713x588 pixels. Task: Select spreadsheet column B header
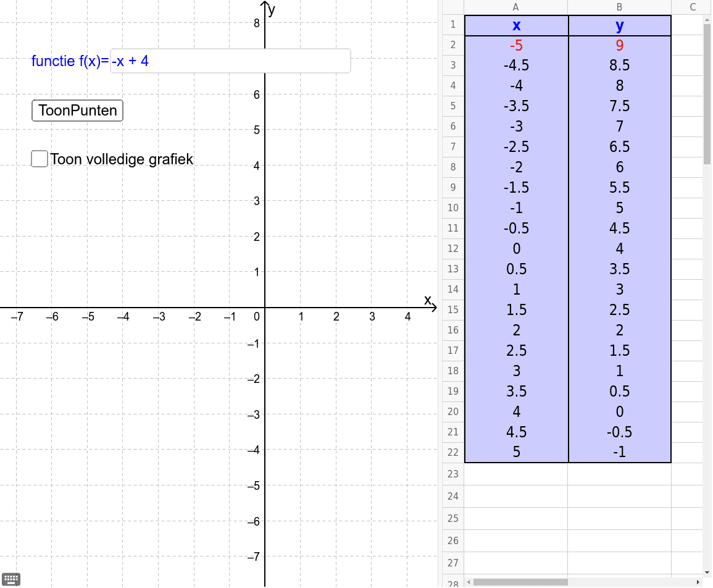pyautogui.click(x=619, y=7)
